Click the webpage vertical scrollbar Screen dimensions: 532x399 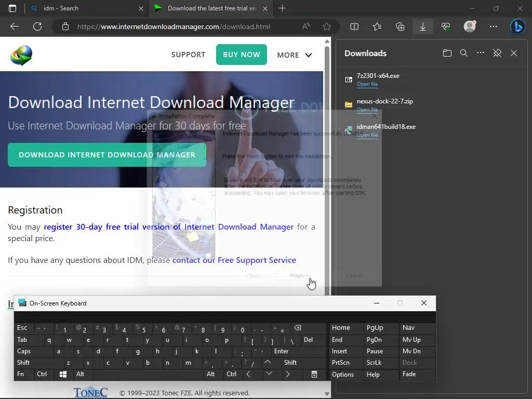327,170
